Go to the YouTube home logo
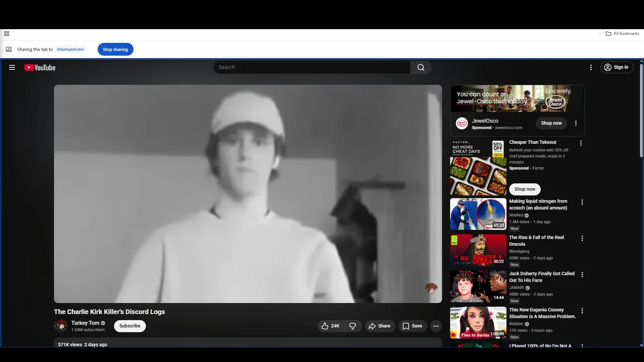 coord(40,67)
